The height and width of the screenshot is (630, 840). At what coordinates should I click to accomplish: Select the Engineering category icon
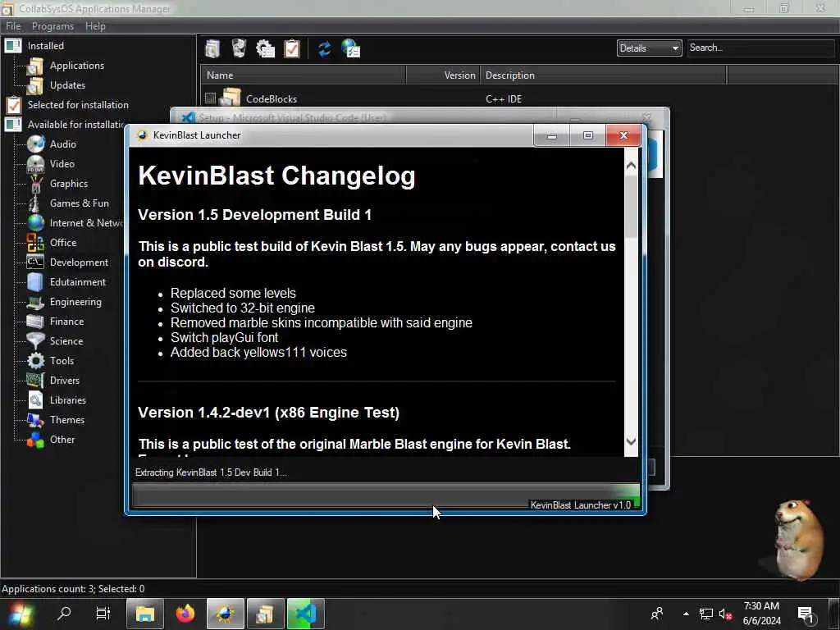pyautogui.click(x=36, y=303)
